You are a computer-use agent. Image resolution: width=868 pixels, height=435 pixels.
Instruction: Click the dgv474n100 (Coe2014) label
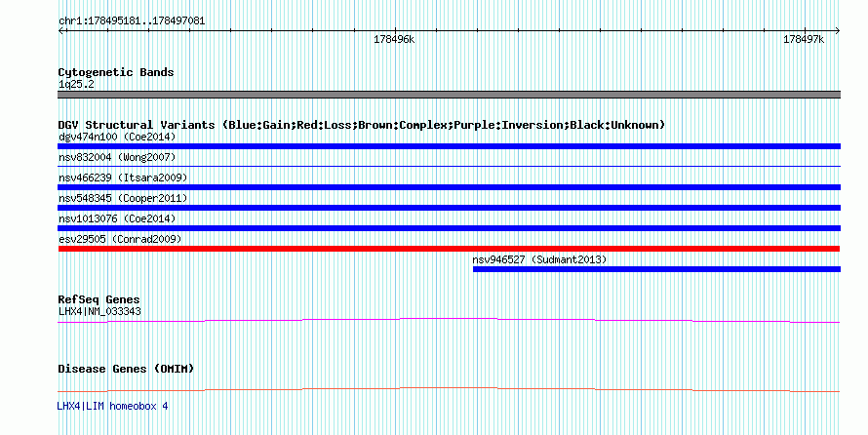coord(117,137)
